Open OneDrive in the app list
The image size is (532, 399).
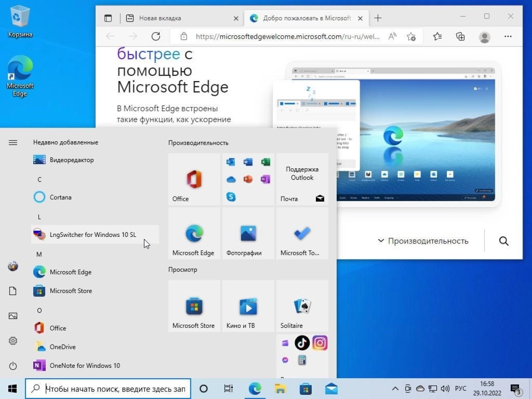coord(95,347)
